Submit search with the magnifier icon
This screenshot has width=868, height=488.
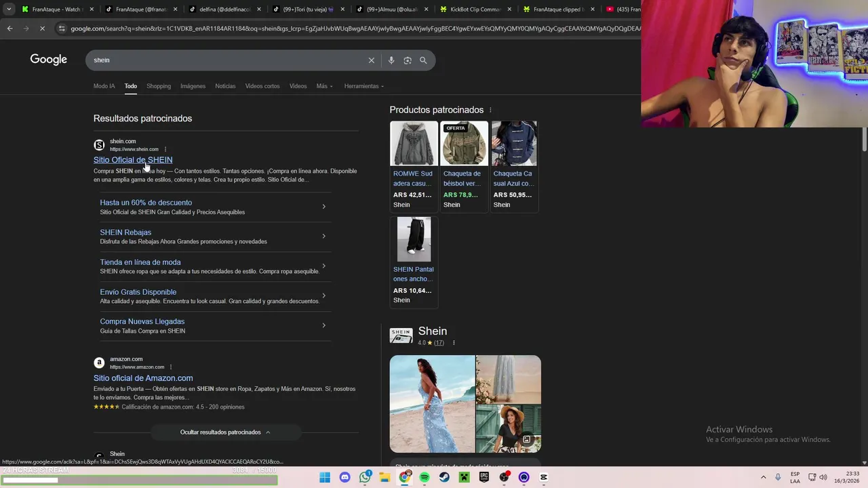tap(423, 60)
